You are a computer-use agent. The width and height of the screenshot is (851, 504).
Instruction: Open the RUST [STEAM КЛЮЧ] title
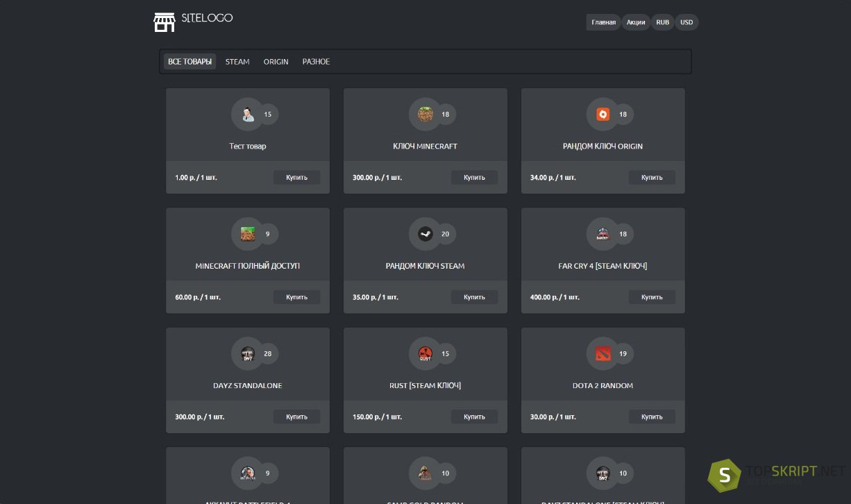click(426, 386)
